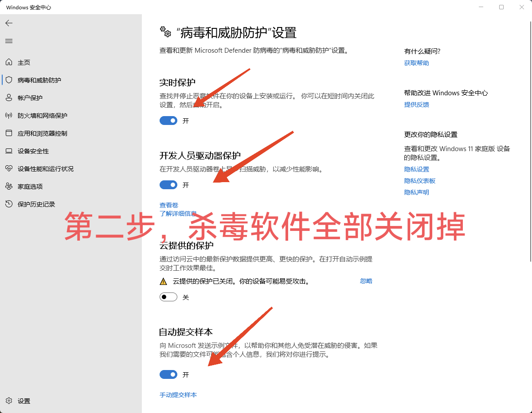Turn off the 自动提交样本 toggle
Viewport: 532px width, 413px height.
point(168,374)
